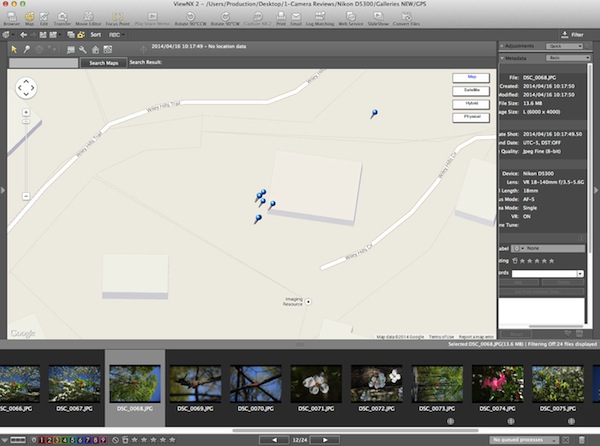Viewport: 600px width, 446px height.
Task: Switch map to Hybrid view
Action: [x=471, y=102]
